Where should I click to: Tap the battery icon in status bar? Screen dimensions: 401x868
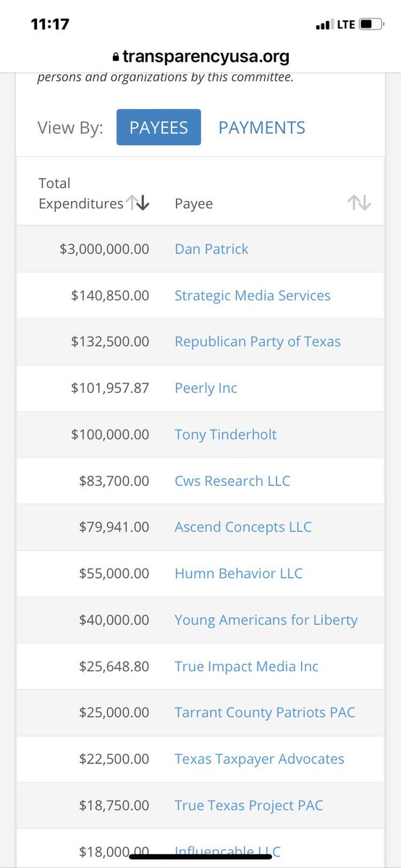(372, 25)
